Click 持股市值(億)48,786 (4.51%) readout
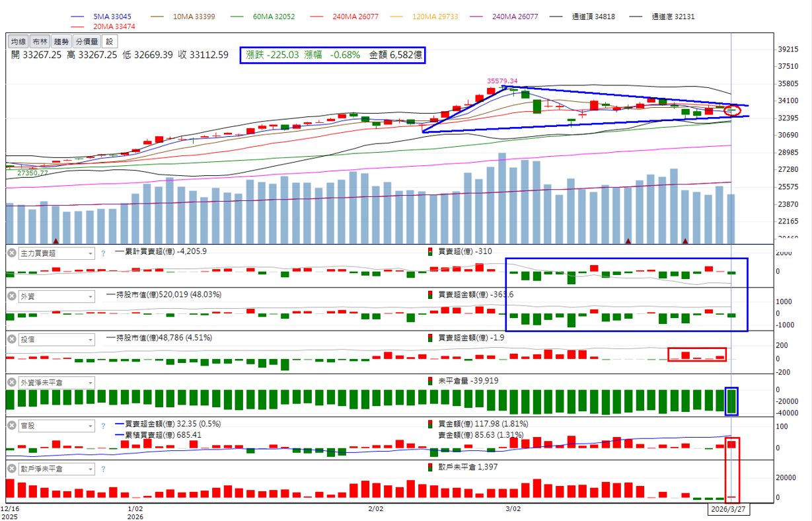Screen dimensions: 812x521 click(159, 338)
